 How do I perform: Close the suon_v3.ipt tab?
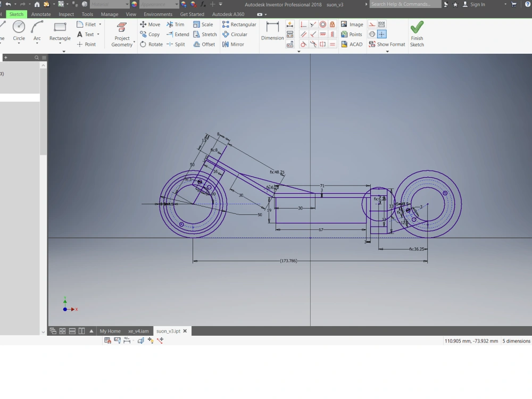tap(185, 331)
